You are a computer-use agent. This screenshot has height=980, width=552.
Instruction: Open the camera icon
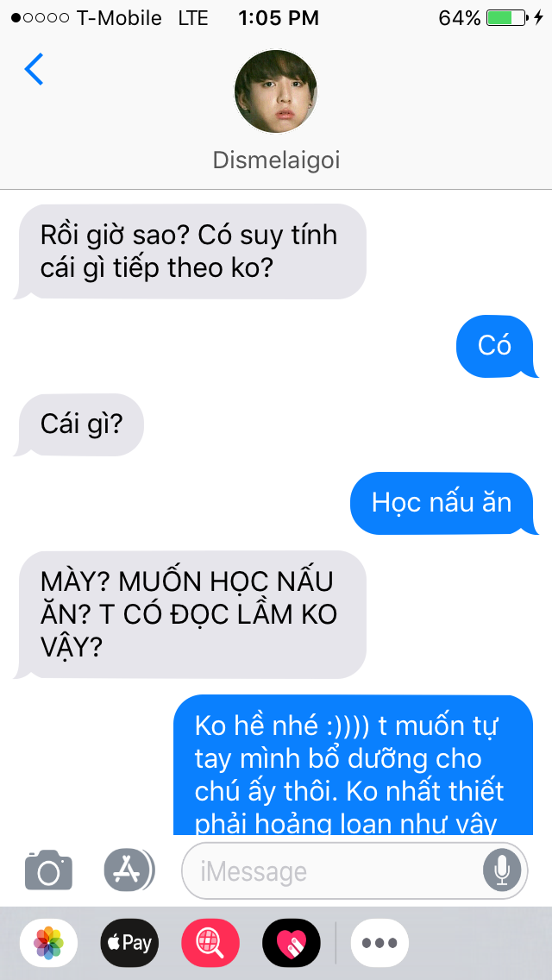pyautogui.click(x=49, y=870)
